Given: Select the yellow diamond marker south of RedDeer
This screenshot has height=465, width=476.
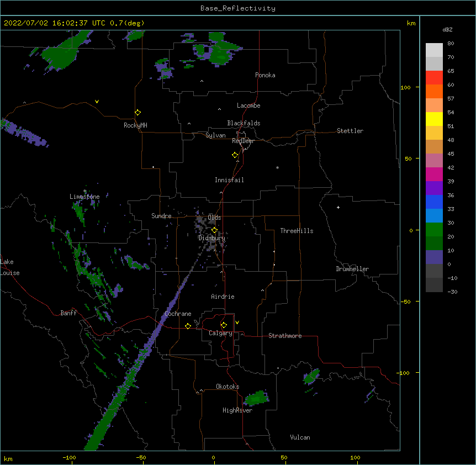Looking at the screenshot, I should tap(235, 155).
